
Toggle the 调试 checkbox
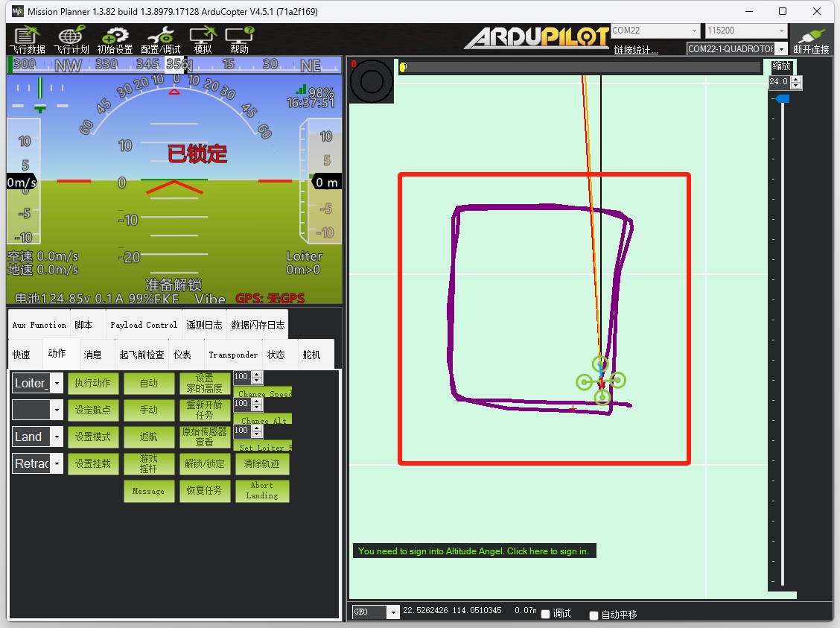545,614
